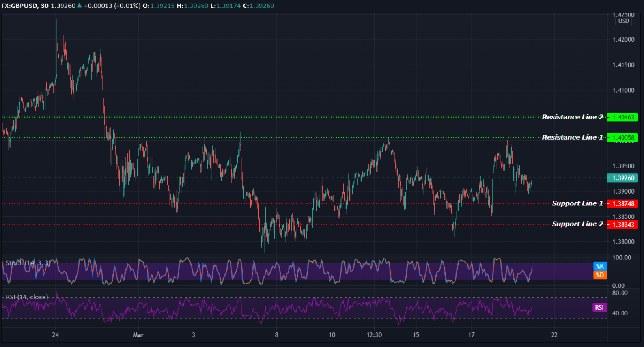
Task: Click the 80.00 RSI scale label
Action: pyautogui.click(x=620, y=293)
